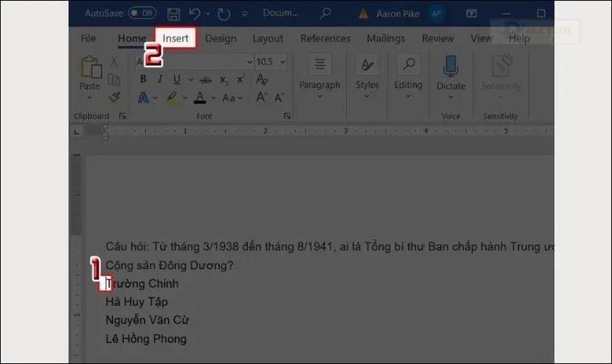Toggle Bold formatting
The height and width of the screenshot is (364, 612).
point(143,80)
